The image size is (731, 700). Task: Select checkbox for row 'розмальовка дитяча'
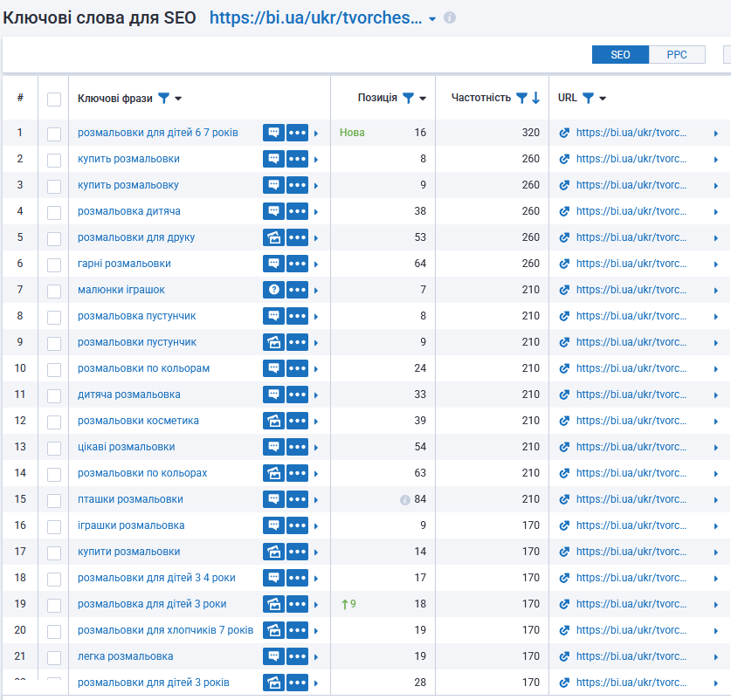[x=54, y=212]
